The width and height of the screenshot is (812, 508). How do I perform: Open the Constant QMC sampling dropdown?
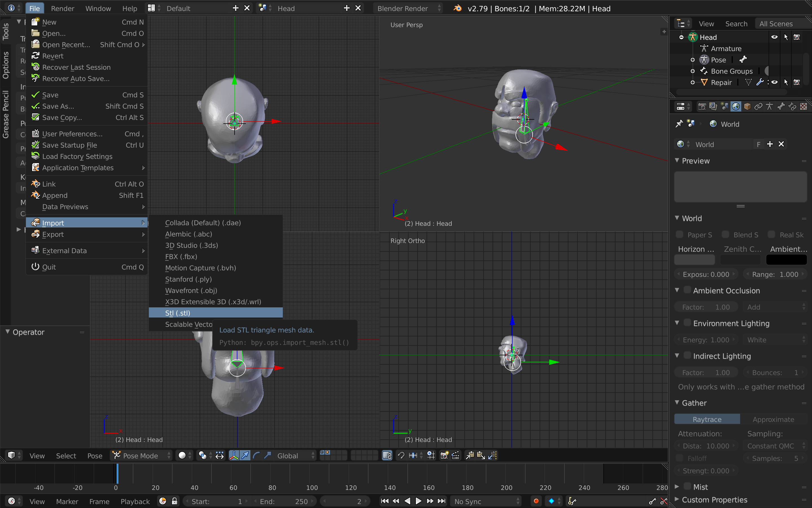click(775, 446)
